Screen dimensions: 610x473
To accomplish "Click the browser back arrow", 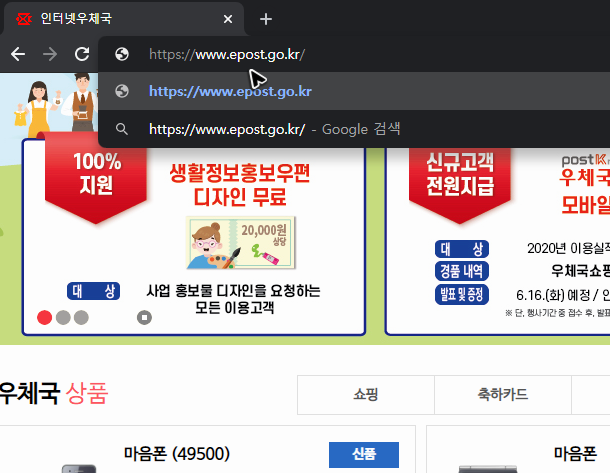I will 18,54.
